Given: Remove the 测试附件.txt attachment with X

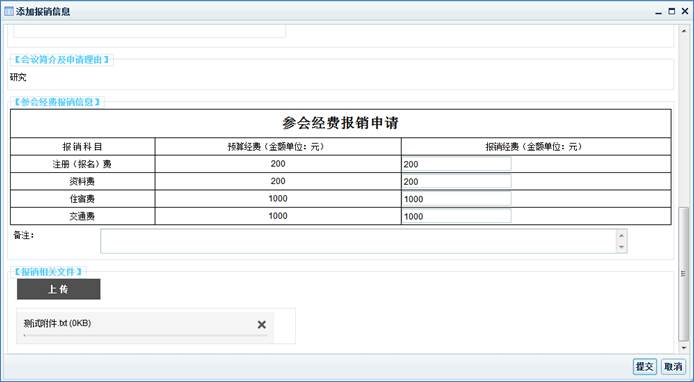Looking at the screenshot, I should point(262,324).
